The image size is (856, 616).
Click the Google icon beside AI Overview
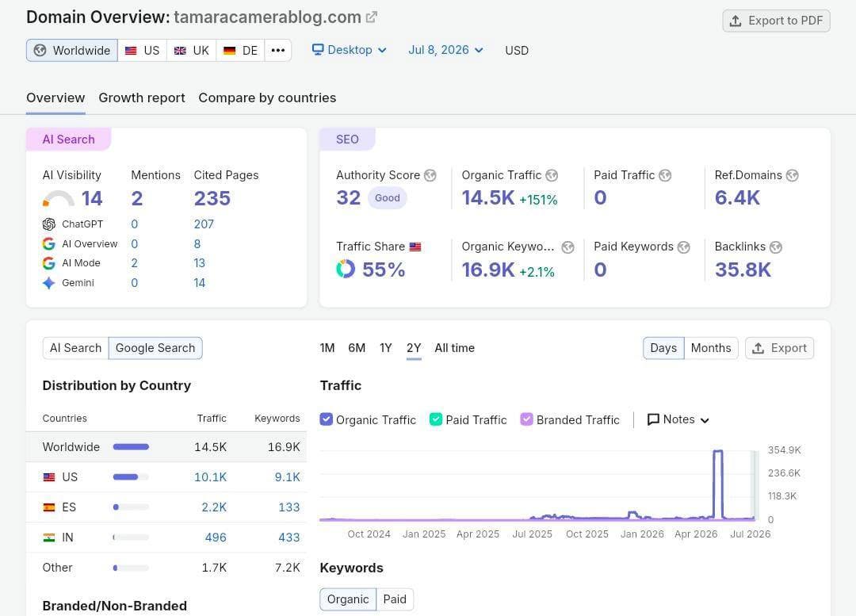pyautogui.click(x=48, y=243)
